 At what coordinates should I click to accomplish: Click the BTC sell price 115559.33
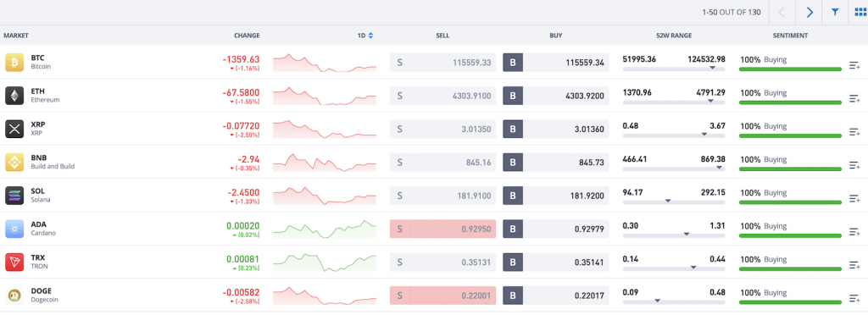coord(442,63)
